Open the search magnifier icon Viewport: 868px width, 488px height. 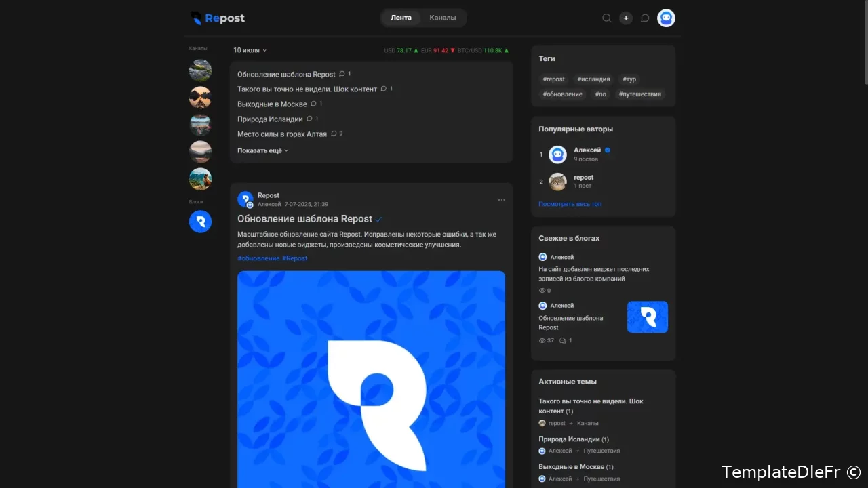coord(607,18)
